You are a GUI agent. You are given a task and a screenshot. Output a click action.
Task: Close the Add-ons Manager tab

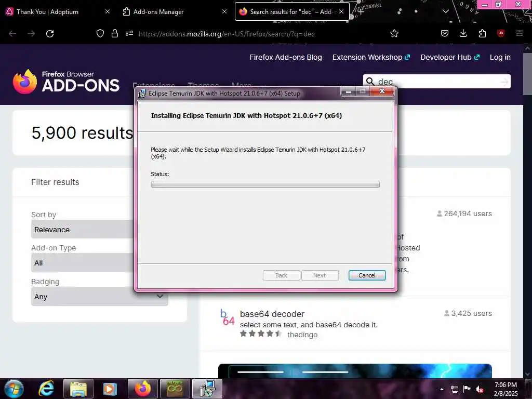(224, 11)
